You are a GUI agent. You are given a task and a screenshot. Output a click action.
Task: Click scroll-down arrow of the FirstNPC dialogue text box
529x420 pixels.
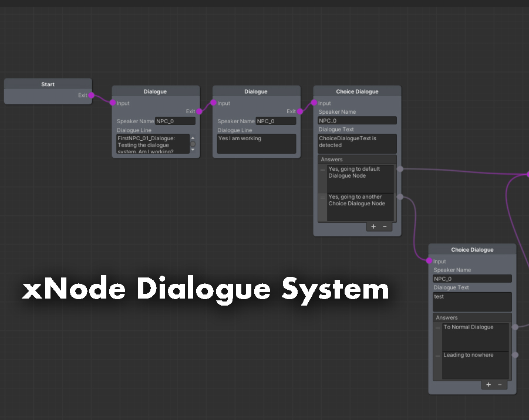pos(193,150)
